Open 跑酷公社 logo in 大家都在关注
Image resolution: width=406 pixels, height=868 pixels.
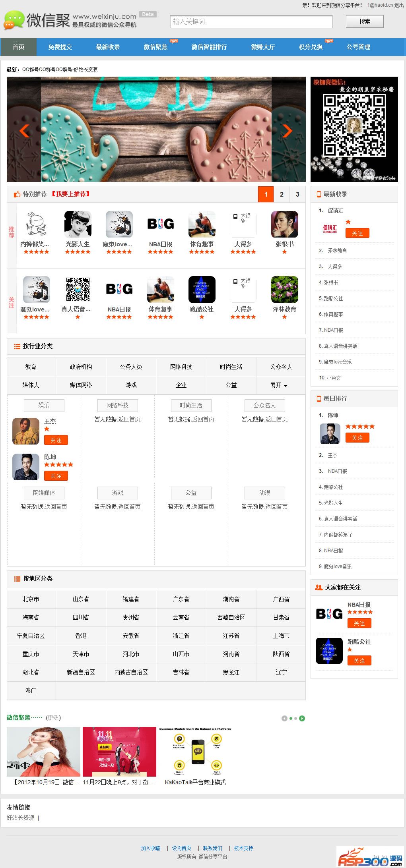(x=329, y=651)
